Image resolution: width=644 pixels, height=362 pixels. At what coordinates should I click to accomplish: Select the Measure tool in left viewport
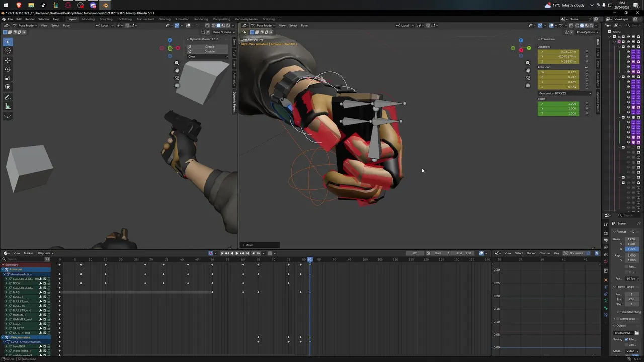(x=8, y=106)
